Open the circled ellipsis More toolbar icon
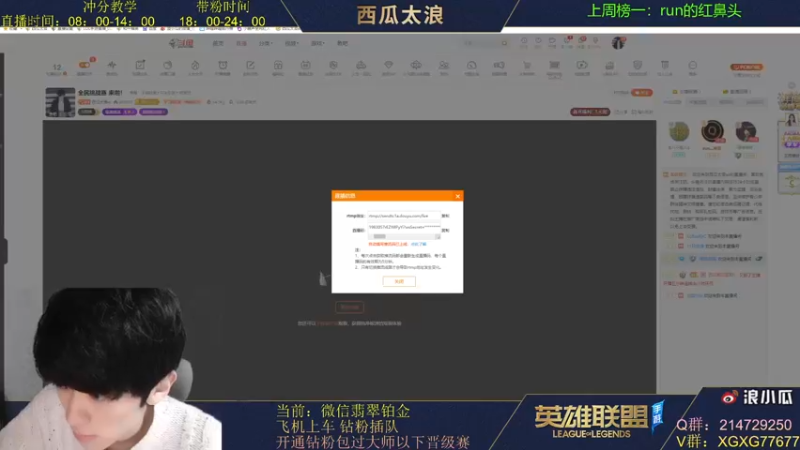The width and height of the screenshot is (800, 450). (x=692, y=65)
